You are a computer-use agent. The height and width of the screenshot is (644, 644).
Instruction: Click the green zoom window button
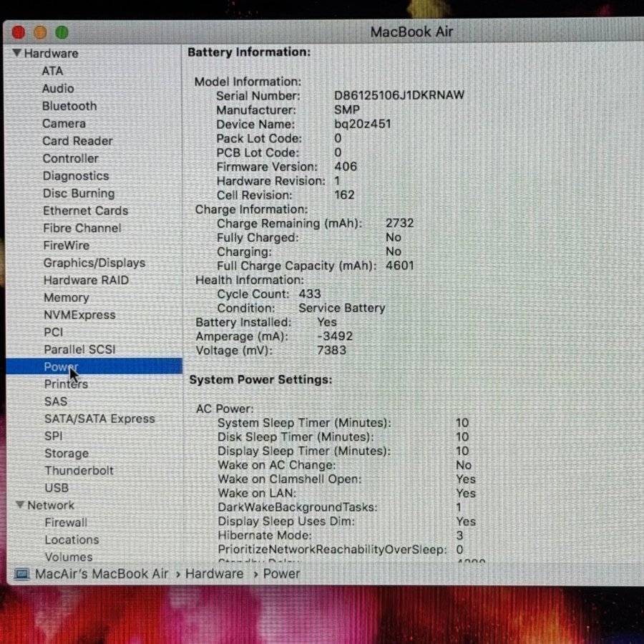(62, 32)
